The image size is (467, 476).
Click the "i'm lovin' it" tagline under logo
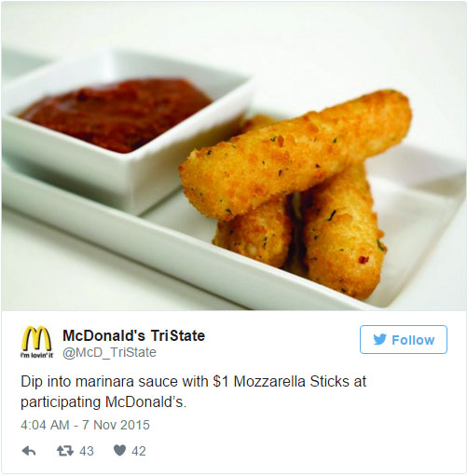[x=36, y=355]
